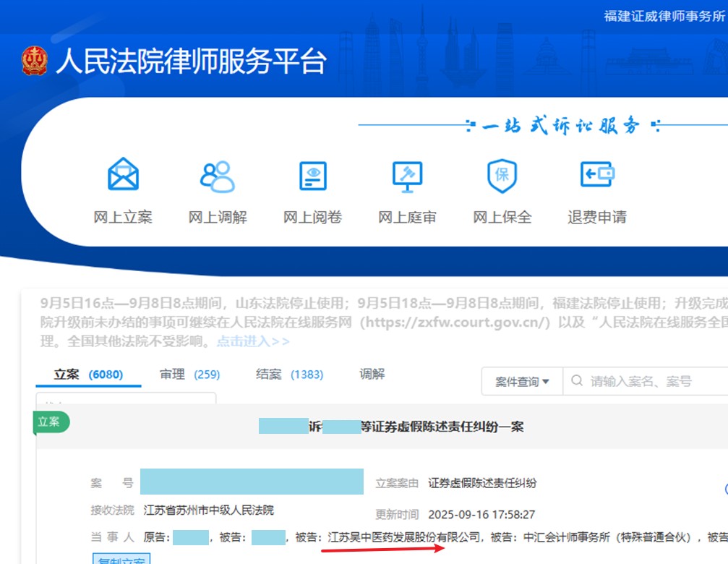This screenshot has width=728, height=564.
Task: Click the 复制立案 button
Action: pyautogui.click(x=121, y=558)
